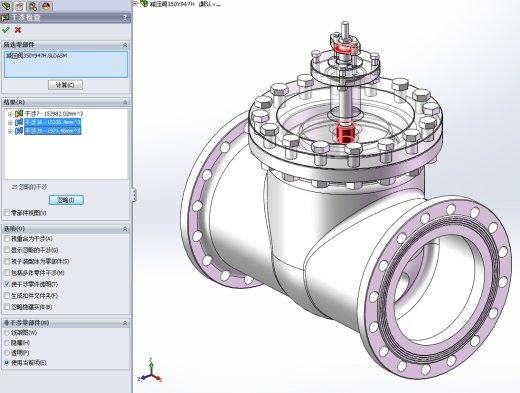Viewport: 520px width, 393px height.
Task: Open the FeatureManager design tree tab
Action: (6, 6)
